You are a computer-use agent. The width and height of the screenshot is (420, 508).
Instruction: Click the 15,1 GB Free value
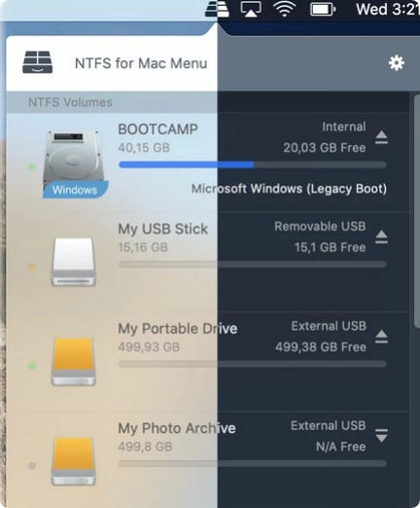(331, 247)
